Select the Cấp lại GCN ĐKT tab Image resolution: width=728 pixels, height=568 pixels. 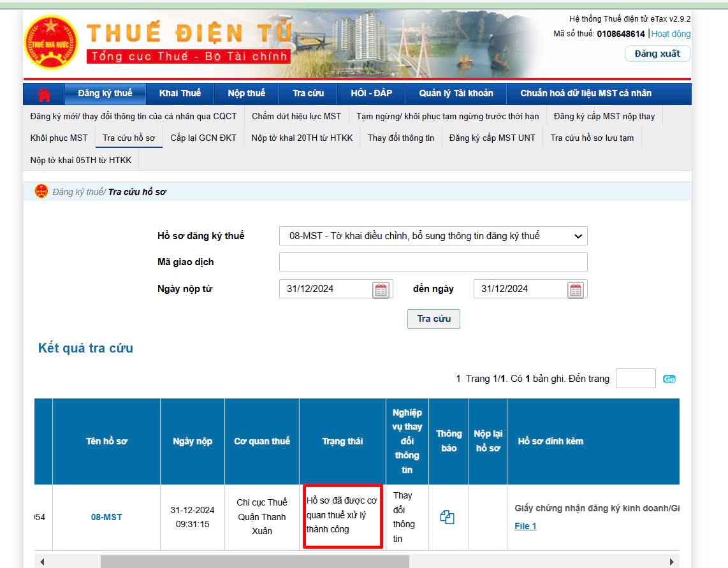pos(203,138)
